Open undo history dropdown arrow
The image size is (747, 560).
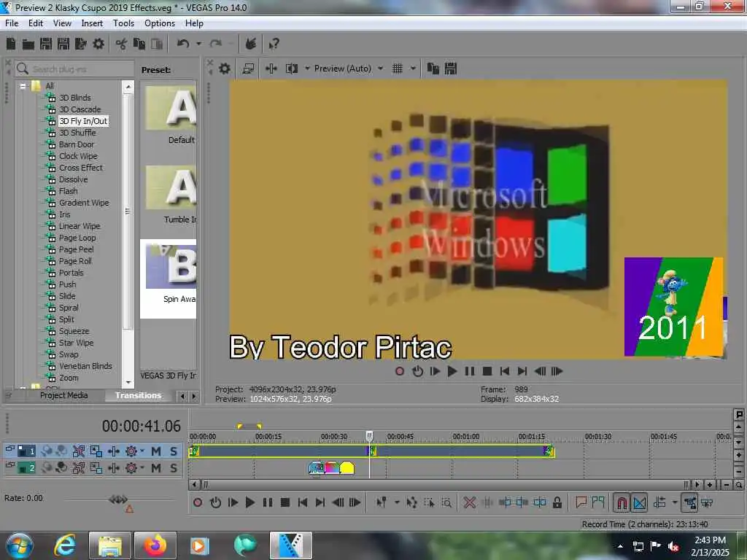[x=199, y=44]
